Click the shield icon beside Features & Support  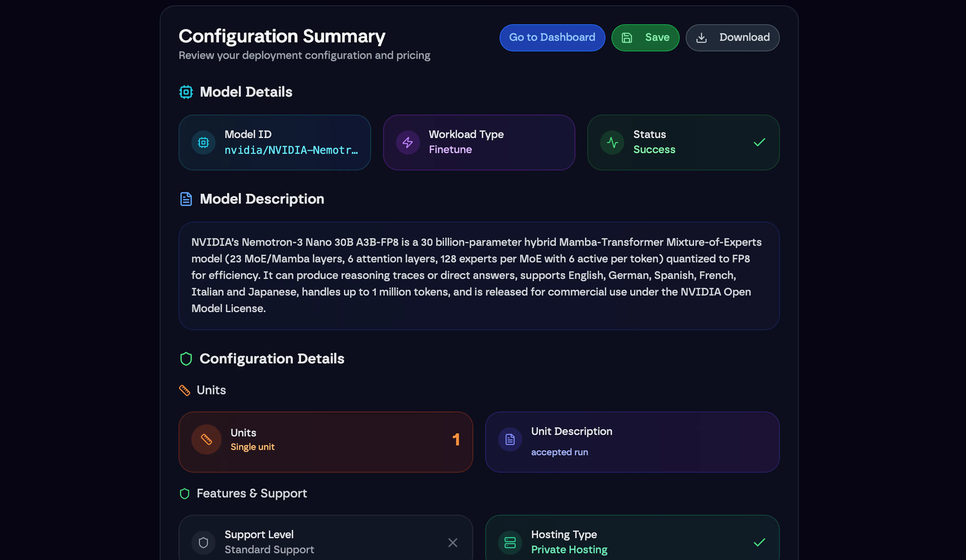click(x=184, y=494)
